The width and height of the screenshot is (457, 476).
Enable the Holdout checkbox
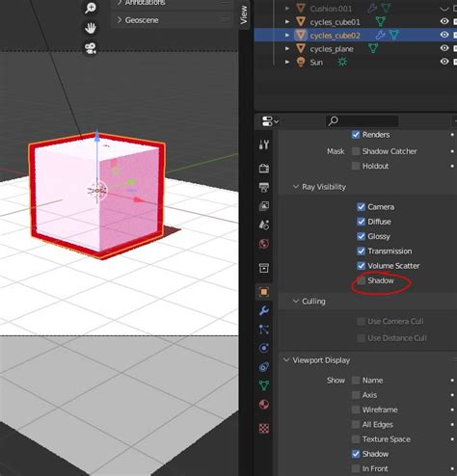(x=356, y=166)
